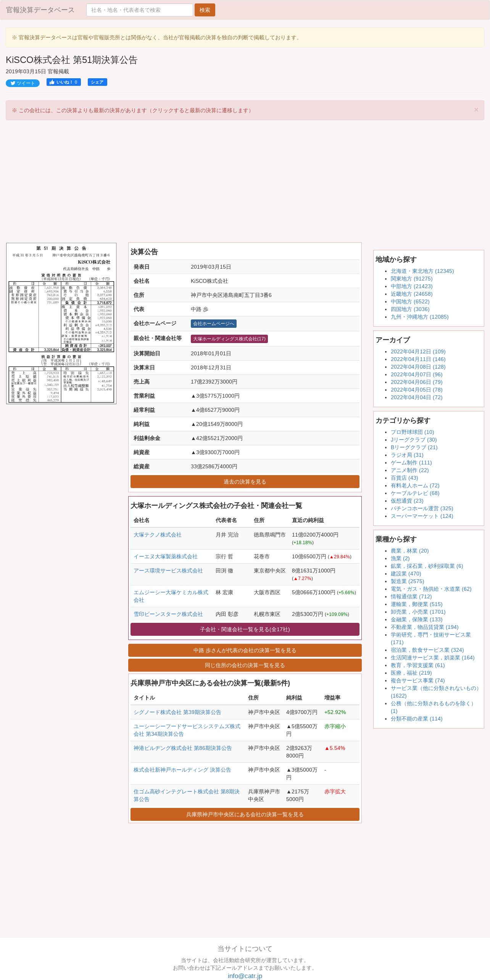Tweet this page with the ツイート button
The image size is (490, 980).
tap(23, 83)
